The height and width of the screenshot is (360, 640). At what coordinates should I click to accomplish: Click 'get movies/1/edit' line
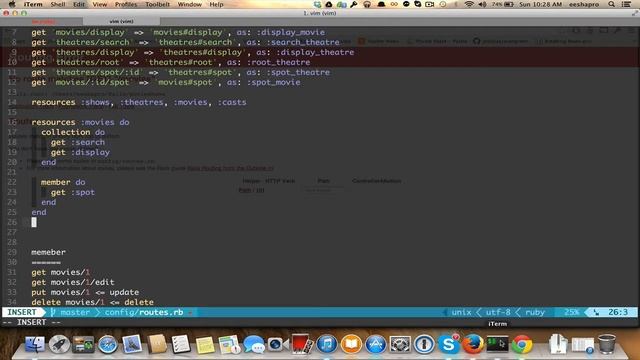pyautogui.click(x=73, y=282)
